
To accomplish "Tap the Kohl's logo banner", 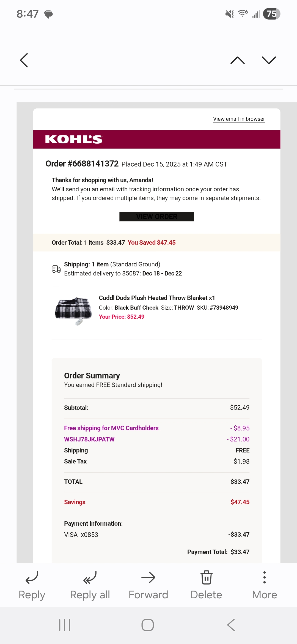I will [x=157, y=139].
